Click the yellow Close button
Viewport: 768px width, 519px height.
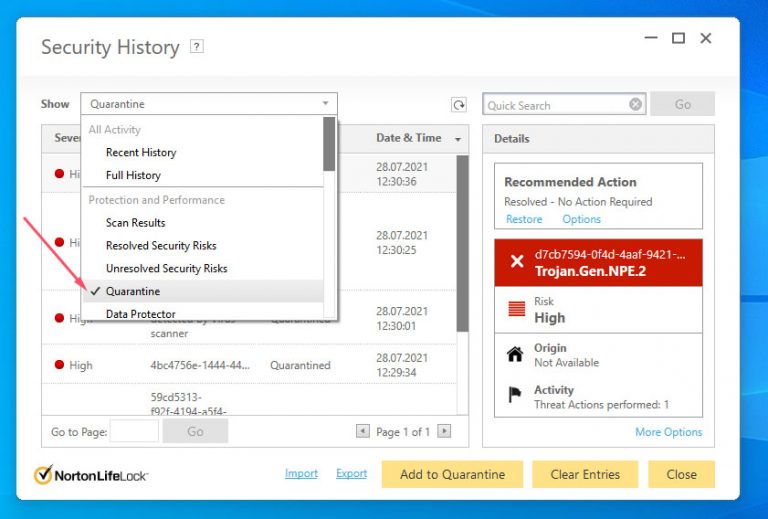[681, 474]
